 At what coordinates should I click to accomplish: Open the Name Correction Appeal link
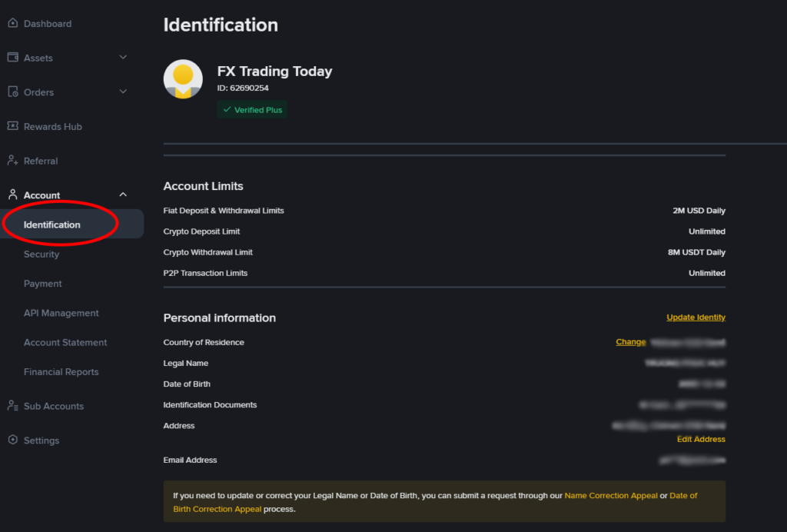pos(611,496)
